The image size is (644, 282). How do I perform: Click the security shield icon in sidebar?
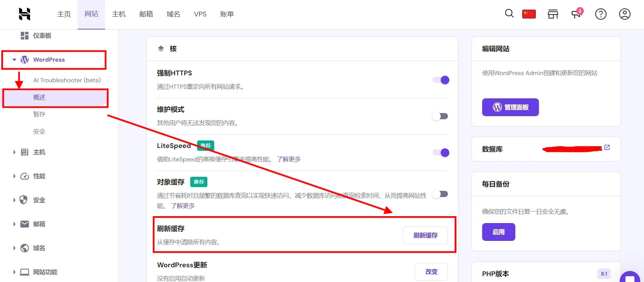24,200
